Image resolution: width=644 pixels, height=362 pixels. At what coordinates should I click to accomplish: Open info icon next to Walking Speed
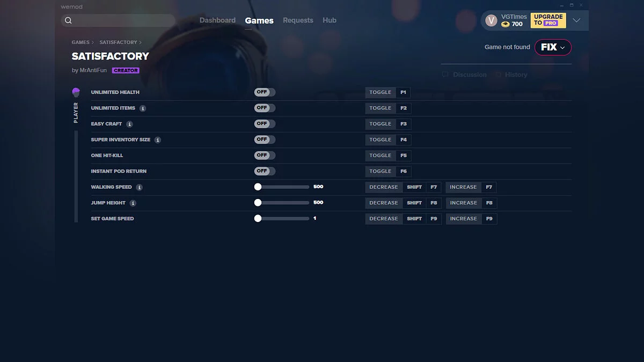coord(140,187)
